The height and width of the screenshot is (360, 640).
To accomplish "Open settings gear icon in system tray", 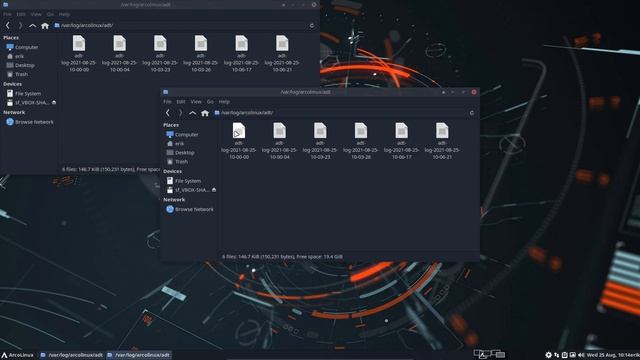I will 549,355.
